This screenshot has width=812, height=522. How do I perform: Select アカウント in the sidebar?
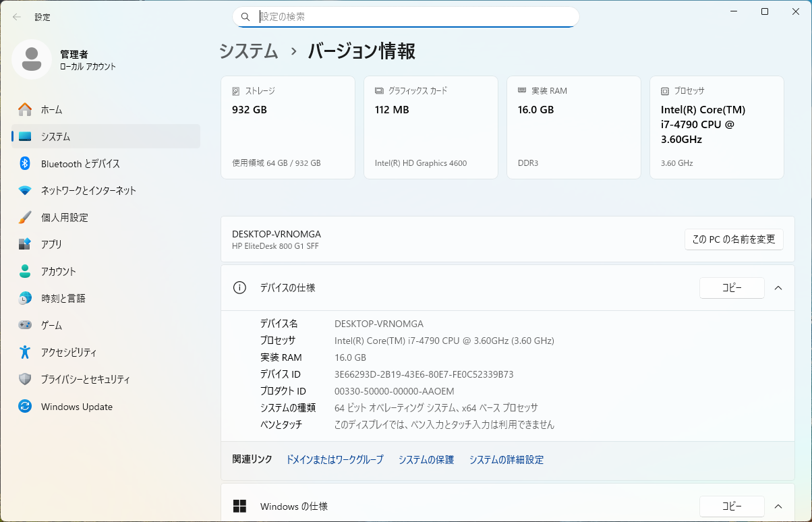coord(59,271)
